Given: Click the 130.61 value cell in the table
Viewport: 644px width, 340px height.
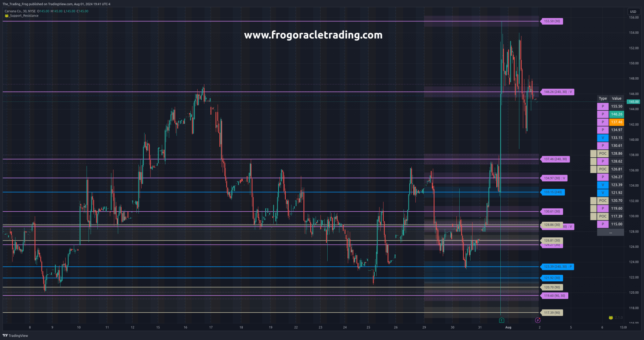Looking at the screenshot, I should click(617, 146).
